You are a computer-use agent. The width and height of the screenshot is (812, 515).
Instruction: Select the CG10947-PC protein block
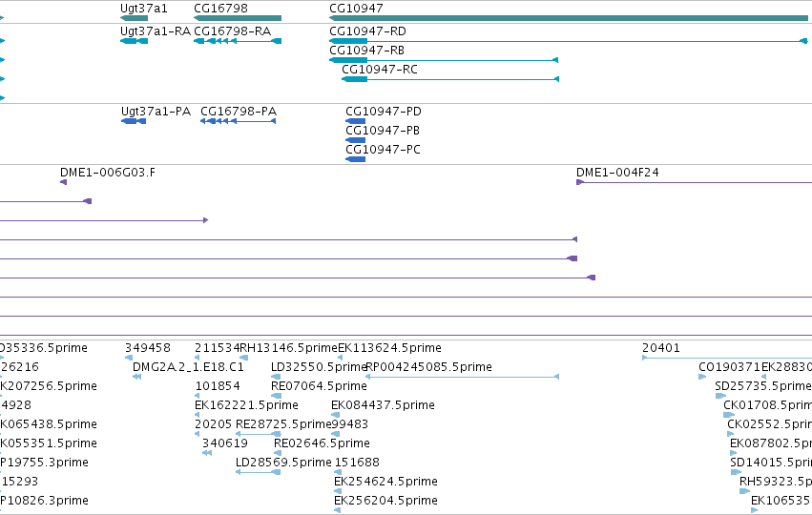pos(356,159)
